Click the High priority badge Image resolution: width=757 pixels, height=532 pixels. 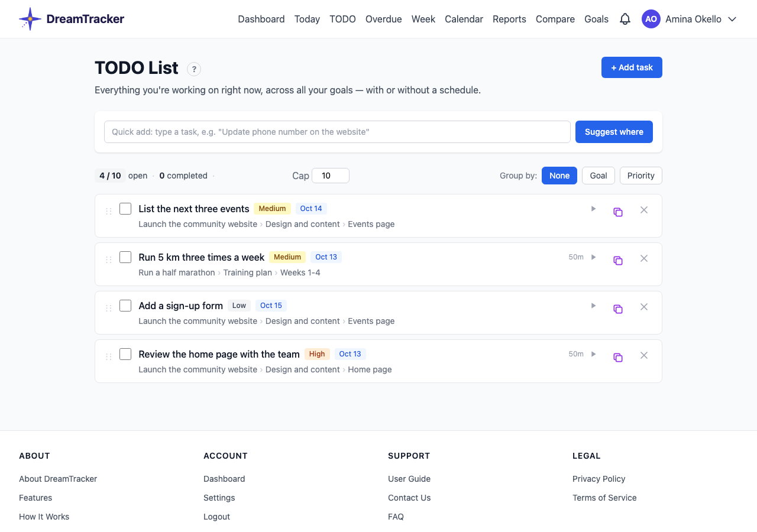coord(317,354)
